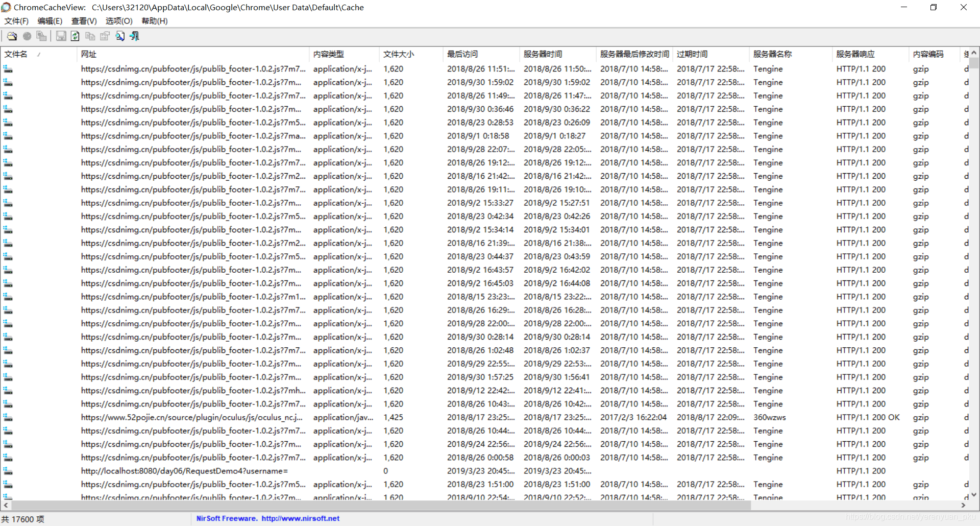Select the 52pojie.cn oculus_nc.js URL row
The image size is (980, 526).
coord(191,417)
